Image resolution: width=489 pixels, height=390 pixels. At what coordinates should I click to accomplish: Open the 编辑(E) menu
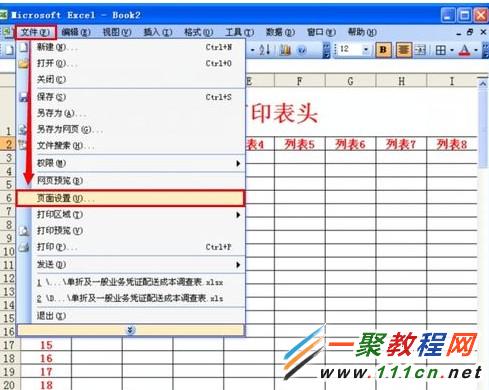tap(76, 32)
